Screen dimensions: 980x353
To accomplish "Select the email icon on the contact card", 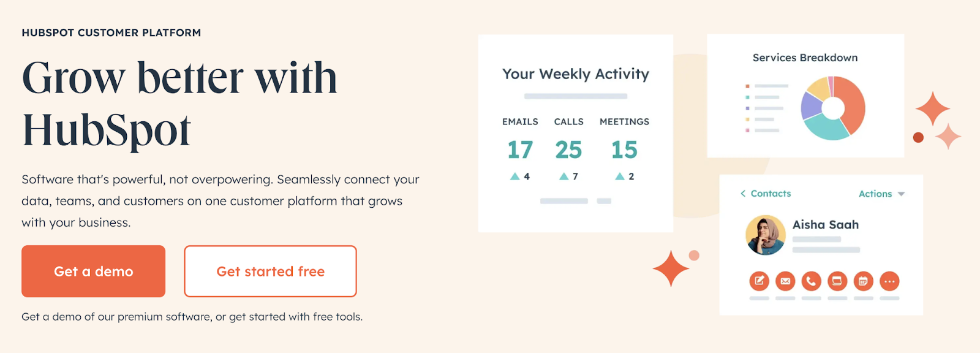I will [x=785, y=281].
